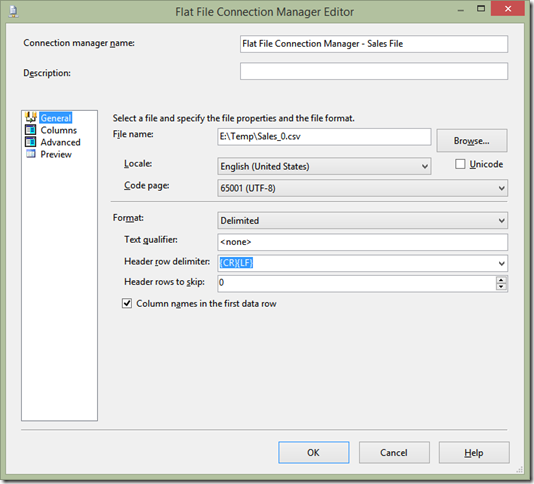Click the dialog title bar document icon
Image resolution: width=534 pixels, height=484 pixels.
pos(13,12)
